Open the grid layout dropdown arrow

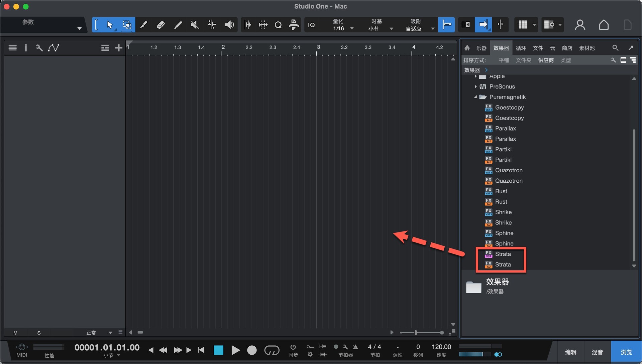(x=534, y=25)
